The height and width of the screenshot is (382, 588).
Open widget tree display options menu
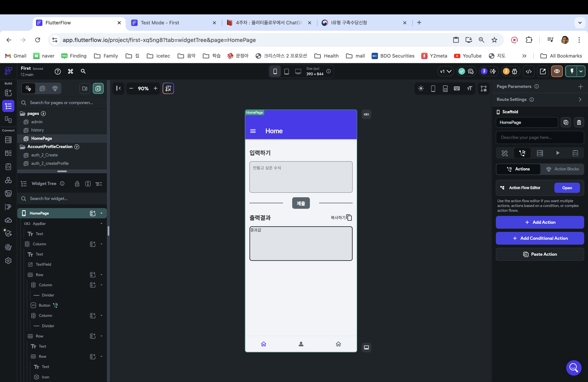[x=99, y=184]
